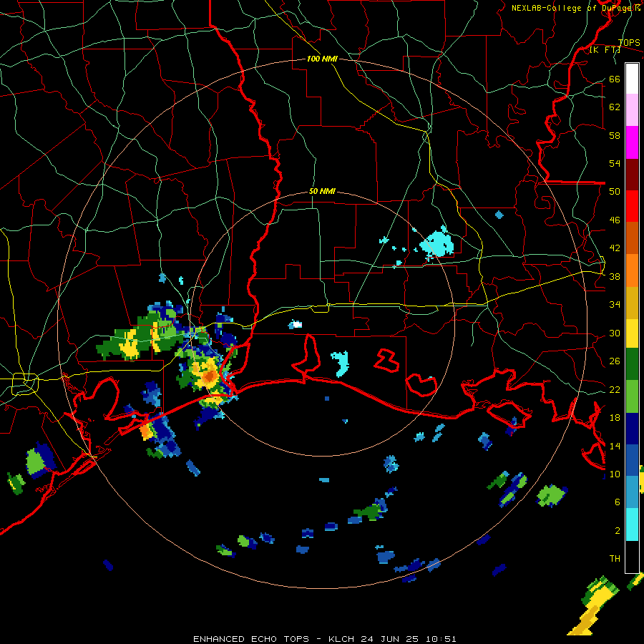This screenshot has height=644, width=644.
Task: Click the black TH threshold legend swatch
Action: click(632, 557)
